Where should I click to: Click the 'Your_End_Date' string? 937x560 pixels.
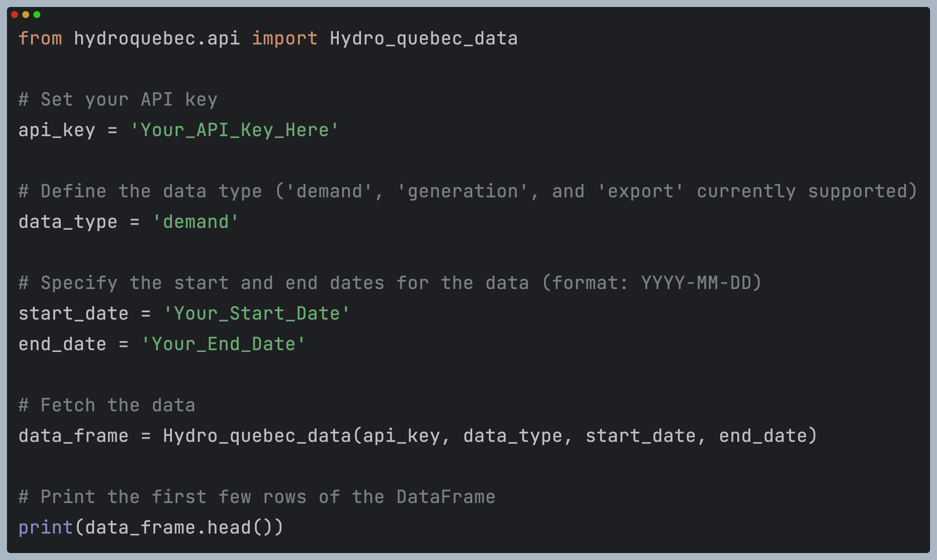point(223,344)
